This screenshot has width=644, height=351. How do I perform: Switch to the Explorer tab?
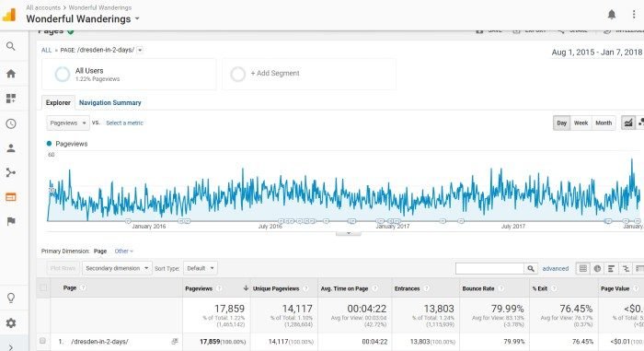(x=58, y=102)
